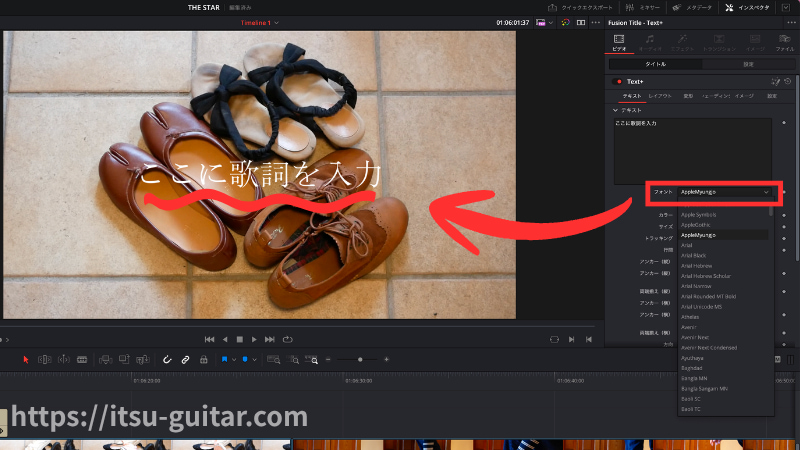Toggle keyframe diamond beside text box
Screen dimensions: 800x450
[x=784, y=123]
